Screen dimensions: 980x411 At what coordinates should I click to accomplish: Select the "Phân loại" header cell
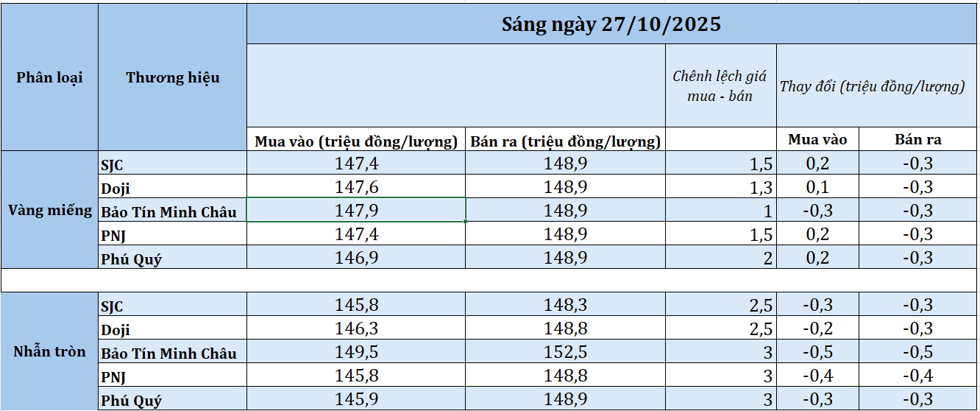[x=49, y=77]
